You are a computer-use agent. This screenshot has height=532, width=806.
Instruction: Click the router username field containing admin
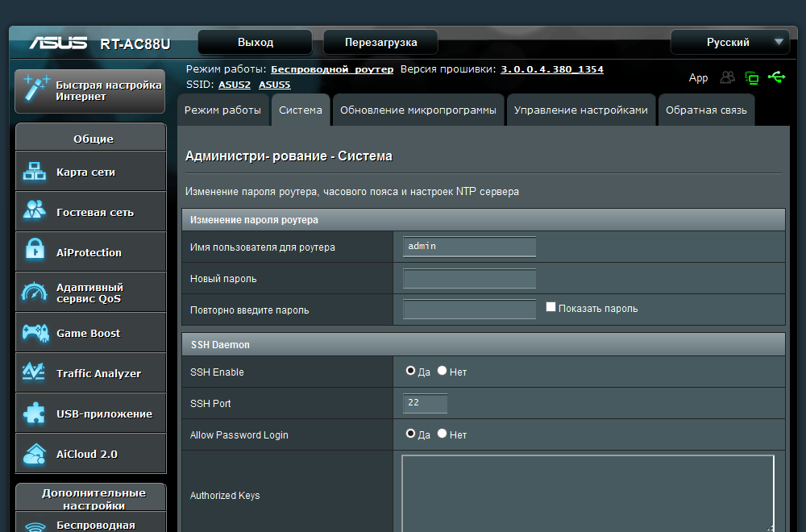pyautogui.click(x=469, y=247)
